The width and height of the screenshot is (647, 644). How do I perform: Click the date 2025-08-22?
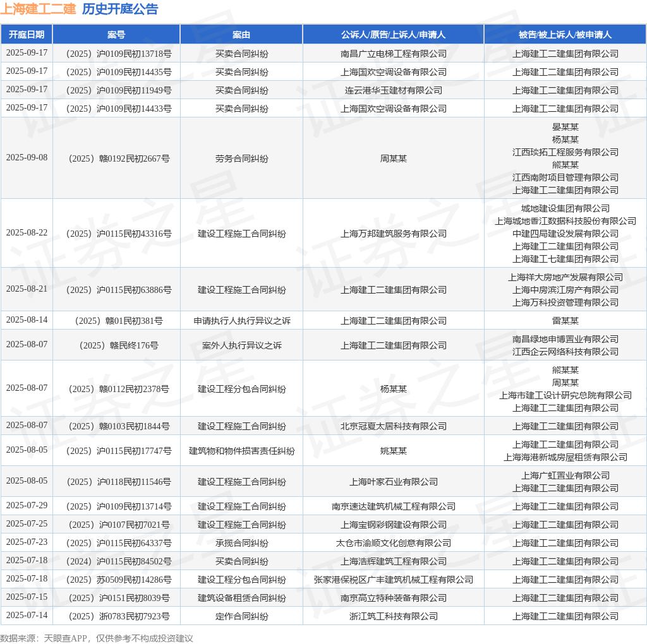27,232
